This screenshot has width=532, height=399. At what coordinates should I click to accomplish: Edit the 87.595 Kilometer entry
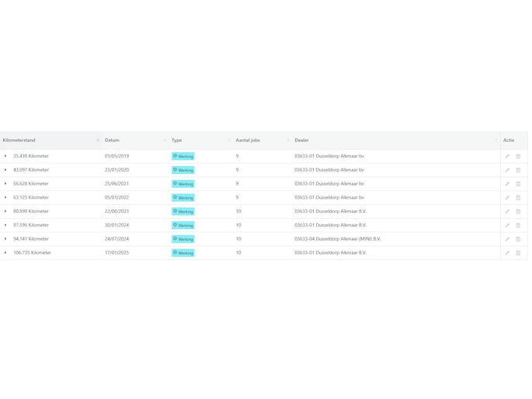(507, 225)
